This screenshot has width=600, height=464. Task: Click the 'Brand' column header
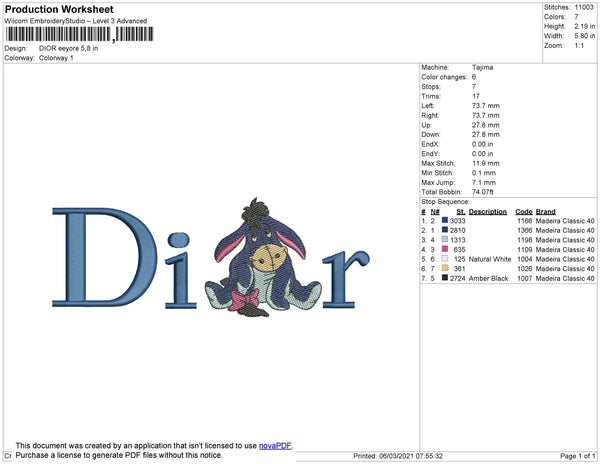pos(546,212)
